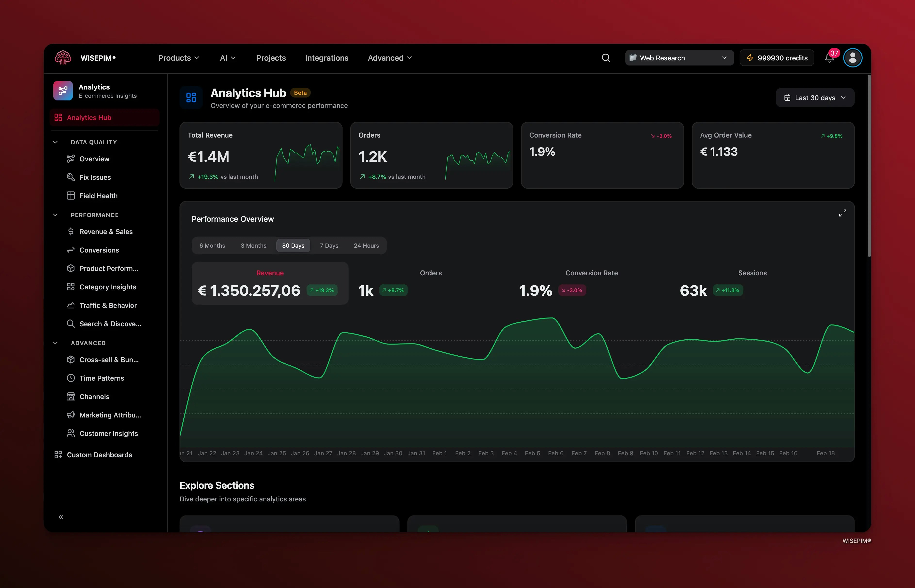The height and width of the screenshot is (588, 915).
Task: Select the Time Patterns clock icon
Action: pos(71,378)
